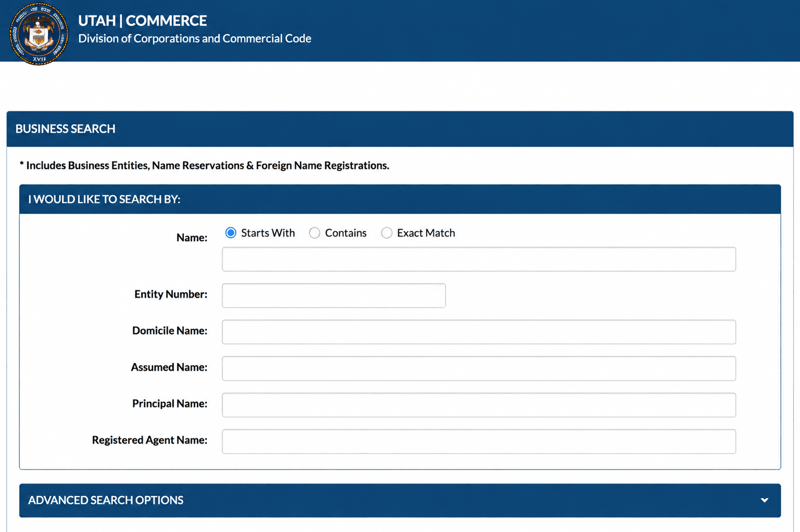
Task: Click the Domicile Name label
Action: point(170,331)
